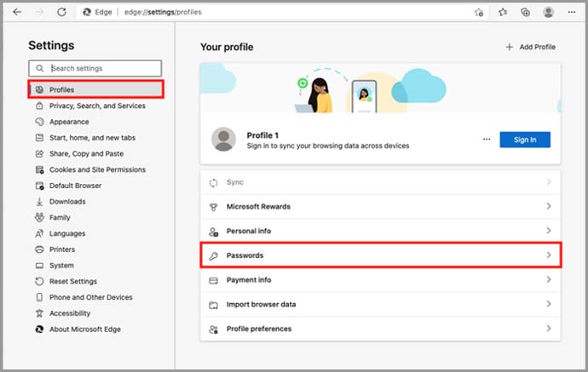Screen dimensions: 588x372
Task: Click the Edge logo beside About
Action: tap(39, 329)
